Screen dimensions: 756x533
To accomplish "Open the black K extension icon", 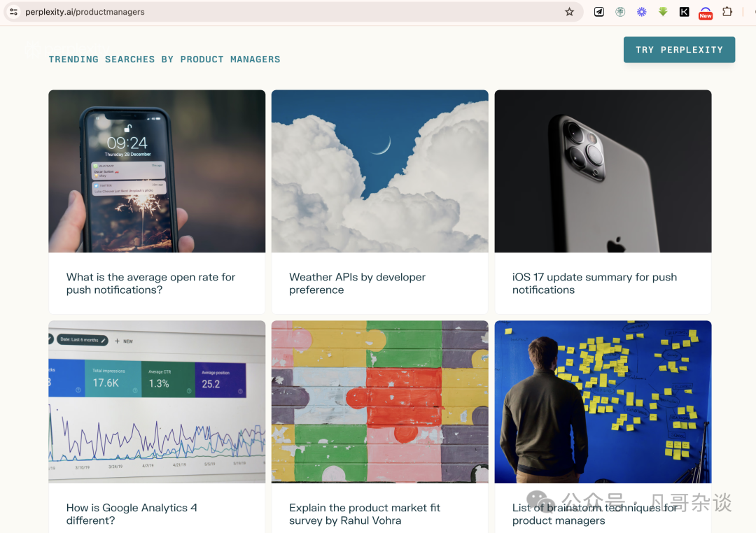I will [x=684, y=12].
